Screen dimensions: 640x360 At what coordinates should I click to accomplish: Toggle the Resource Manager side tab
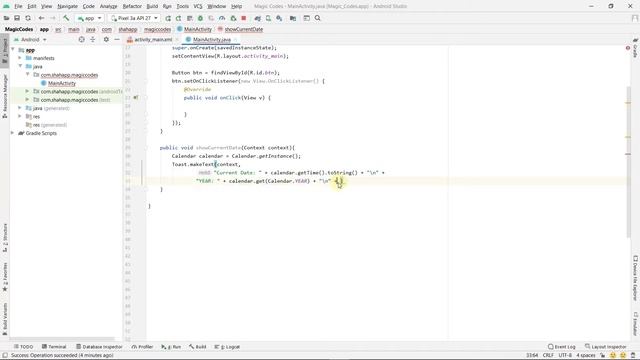pyautogui.click(x=5, y=96)
